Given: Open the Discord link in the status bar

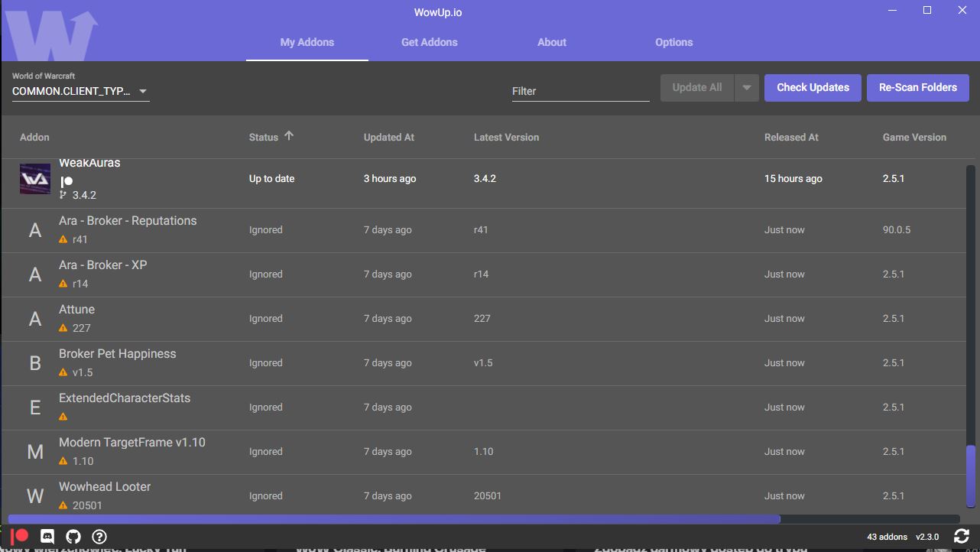Looking at the screenshot, I should pos(47,536).
